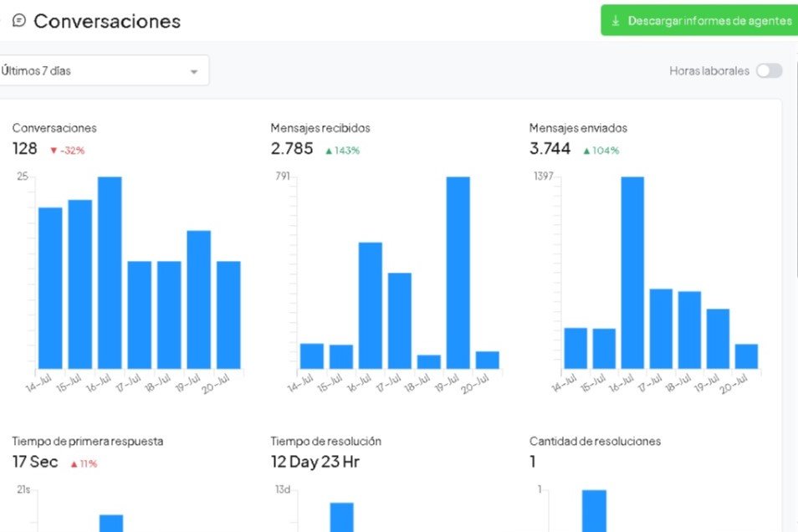
Task: Click the green up arrow beside 143%
Action: (329, 151)
